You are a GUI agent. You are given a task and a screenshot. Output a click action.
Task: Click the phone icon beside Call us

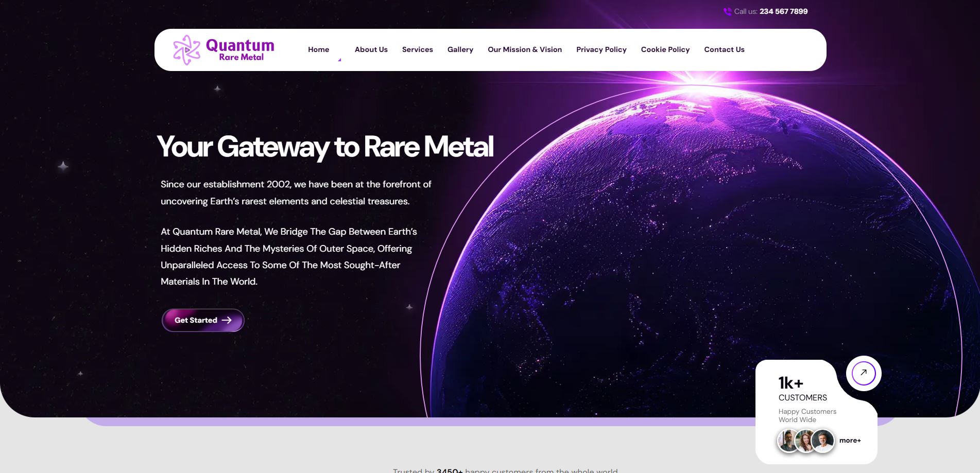click(x=727, y=12)
